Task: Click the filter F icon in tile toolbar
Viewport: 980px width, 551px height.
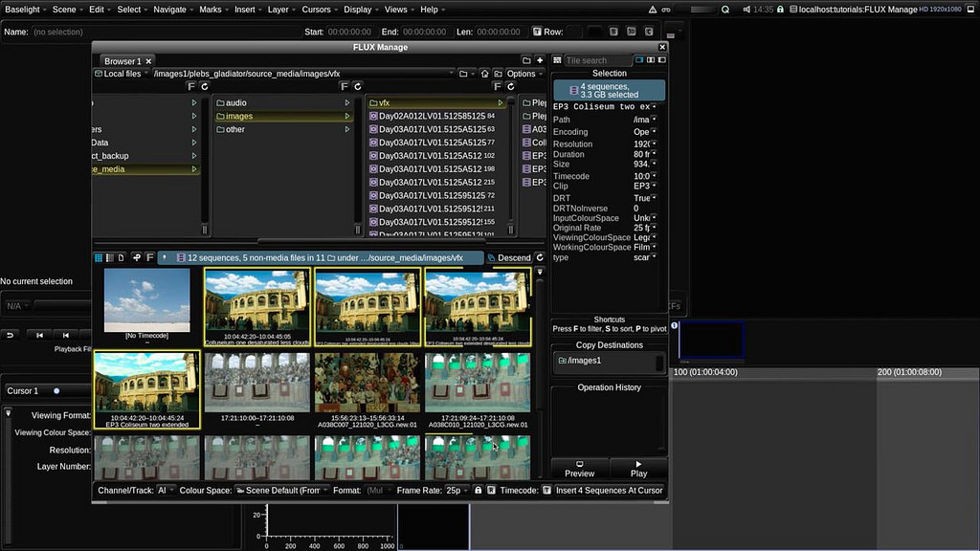Action: pyautogui.click(x=150, y=257)
